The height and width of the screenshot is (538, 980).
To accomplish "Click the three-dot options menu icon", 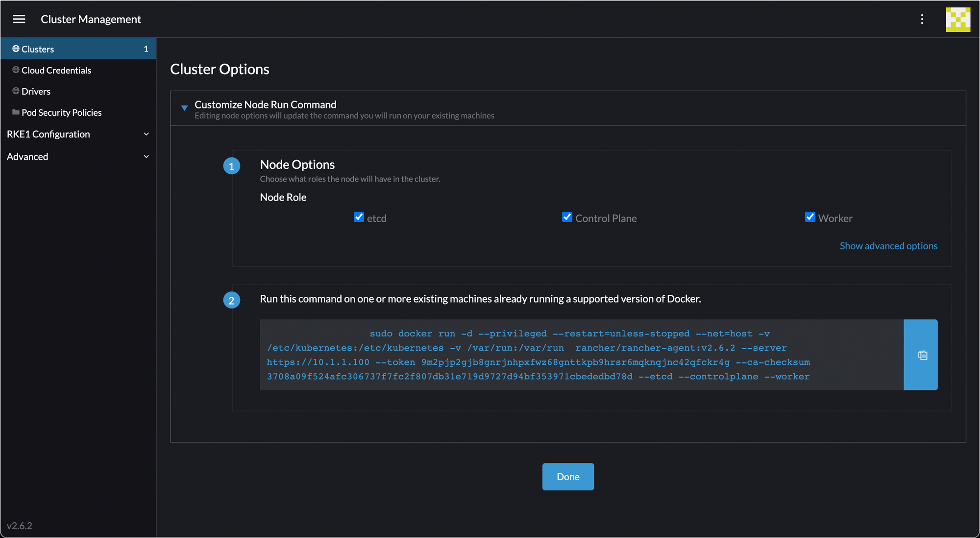I will (x=922, y=19).
